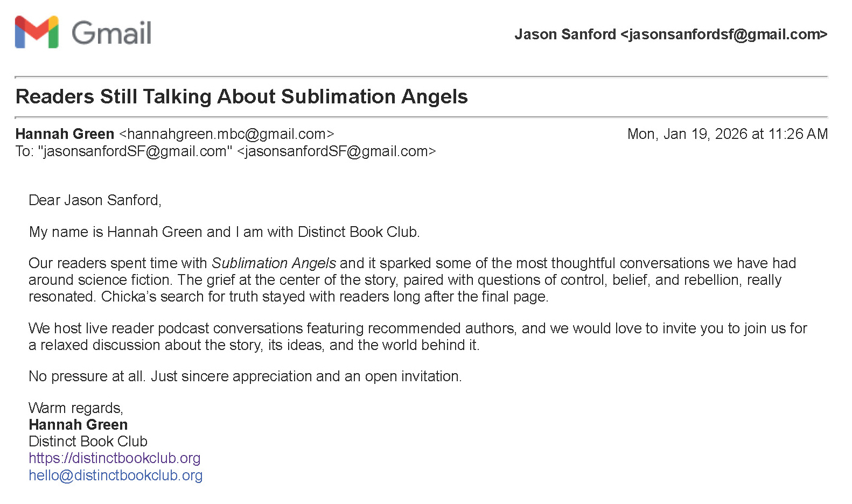Screen dimensions: 852x504
Task: Click the My name is Hannah Green line
Action: (224, 232)
